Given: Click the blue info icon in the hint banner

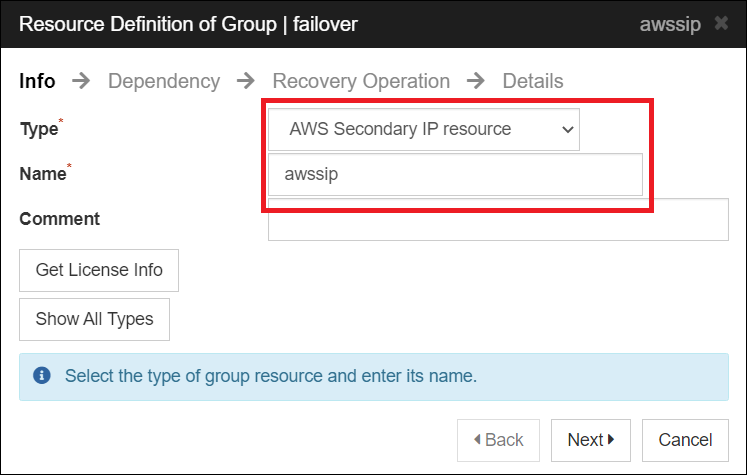Looking at the screenshot, I should tap(42, 375).
